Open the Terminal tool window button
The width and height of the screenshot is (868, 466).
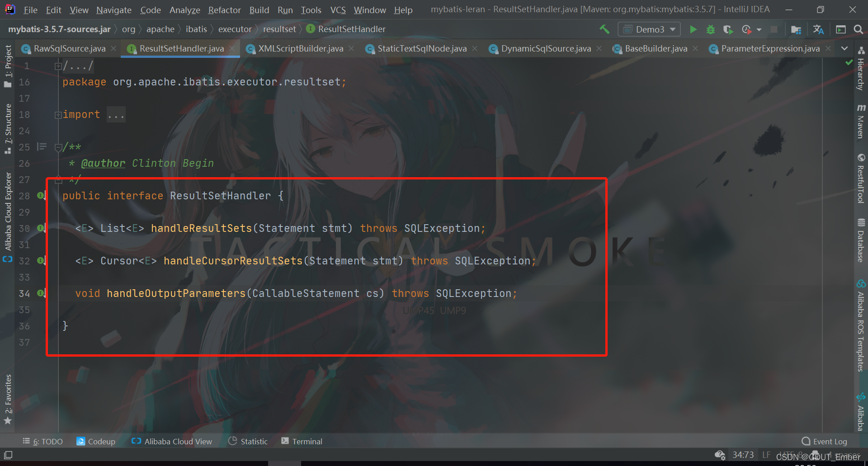pyautogui.click(x=302, y=442)
